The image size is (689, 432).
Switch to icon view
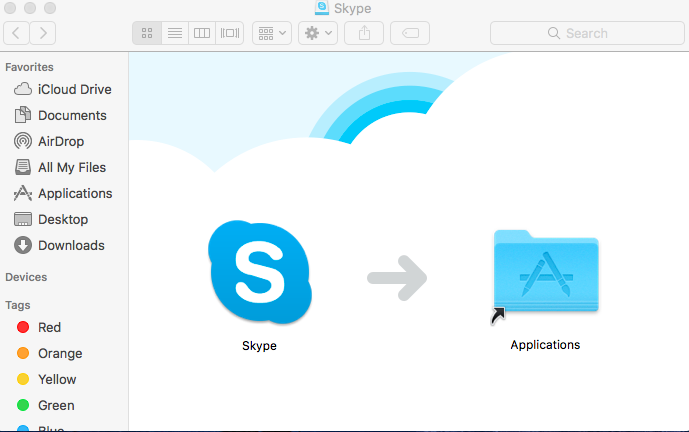click(147, 33)
